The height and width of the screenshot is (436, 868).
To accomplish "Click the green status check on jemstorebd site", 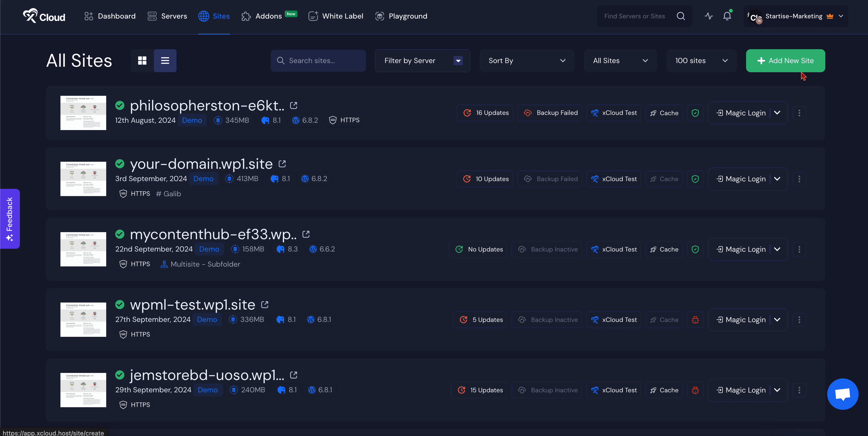I will pyautogui.click(x=120, y=375).
